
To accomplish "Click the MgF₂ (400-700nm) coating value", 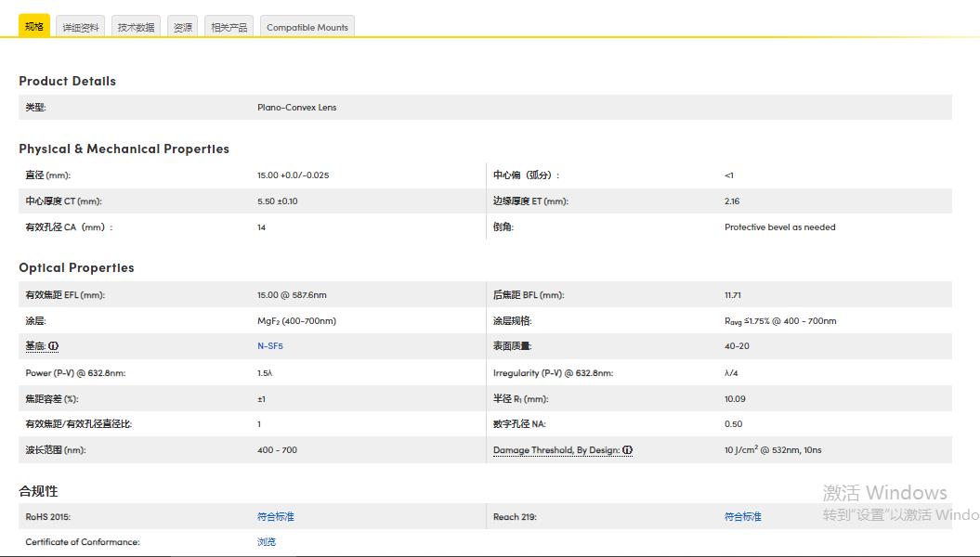I will pyautogui.click(x=296, y=321).
